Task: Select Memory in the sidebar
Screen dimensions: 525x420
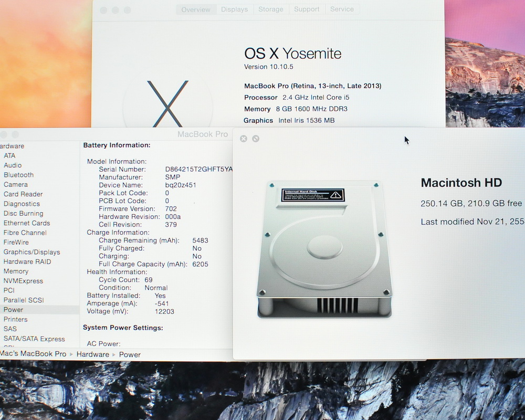Action: pyautogui.click(x=16, y=271)
